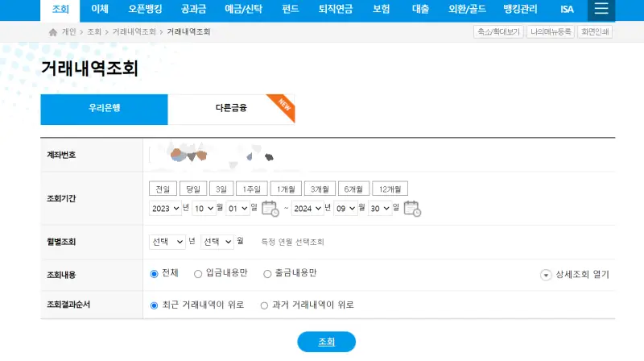Open start day dropdown showing 01
The height and width of the screenshot is (361, 644).
[237, 209]
